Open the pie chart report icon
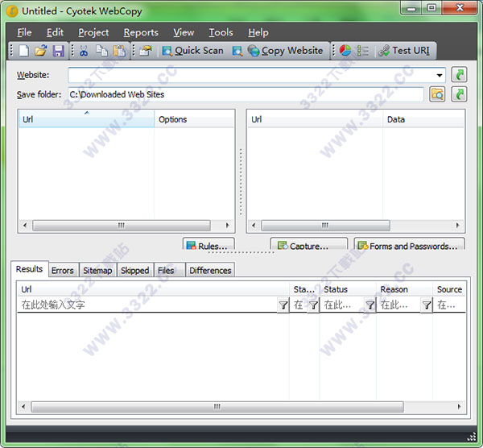This screenshot has width=483, height=448. [345, 51]
